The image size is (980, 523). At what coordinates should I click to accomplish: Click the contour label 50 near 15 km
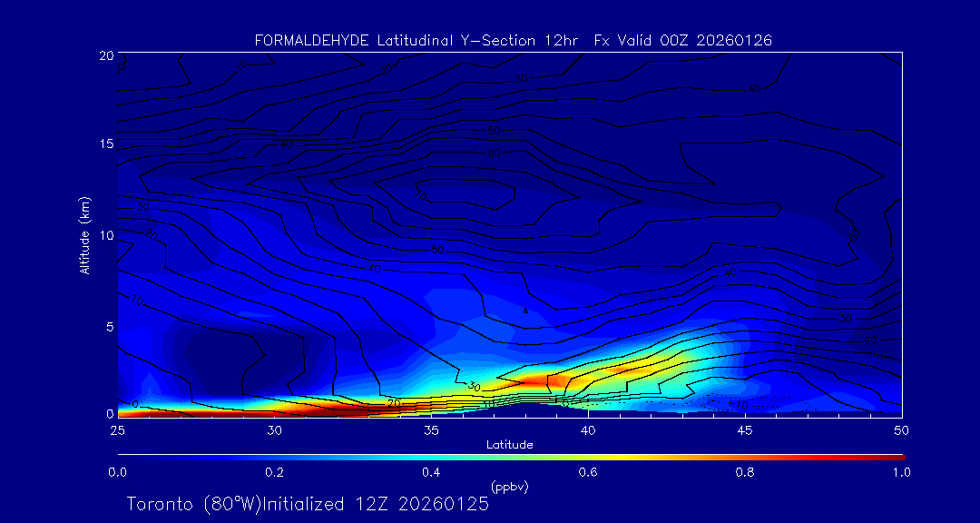tap(494, 131)
